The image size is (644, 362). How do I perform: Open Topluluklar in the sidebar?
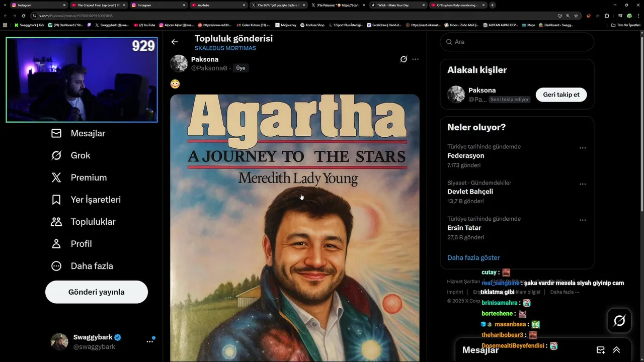83,222
